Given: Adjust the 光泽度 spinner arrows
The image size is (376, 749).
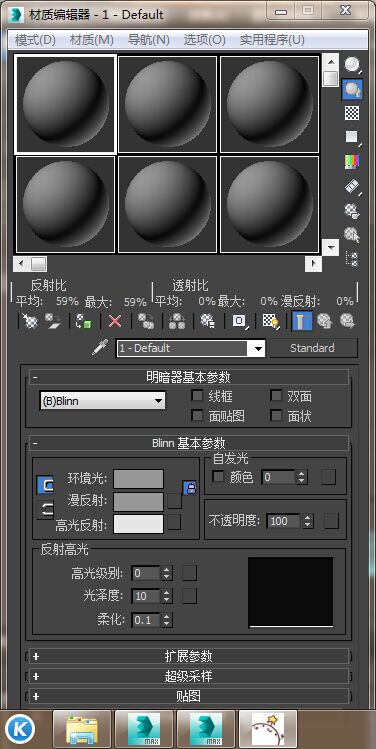Looking at the screenshot, I should click(166, 596).
